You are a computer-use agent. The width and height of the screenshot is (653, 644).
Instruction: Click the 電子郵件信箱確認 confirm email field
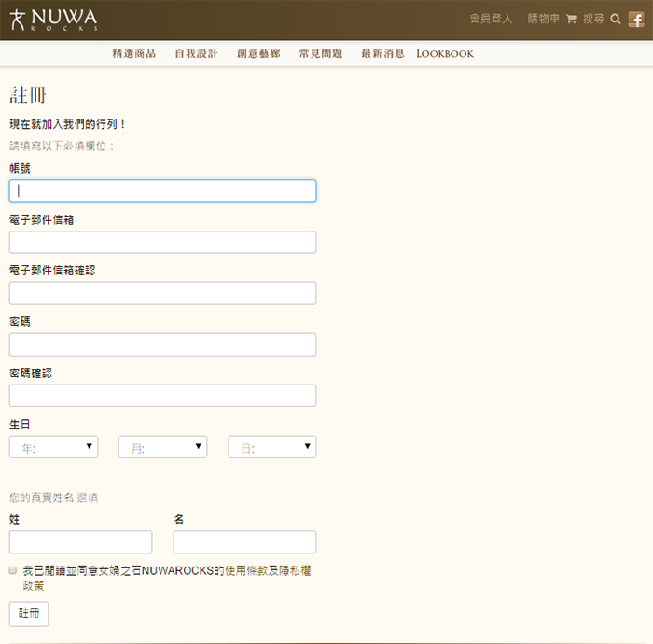click(163, 293)
